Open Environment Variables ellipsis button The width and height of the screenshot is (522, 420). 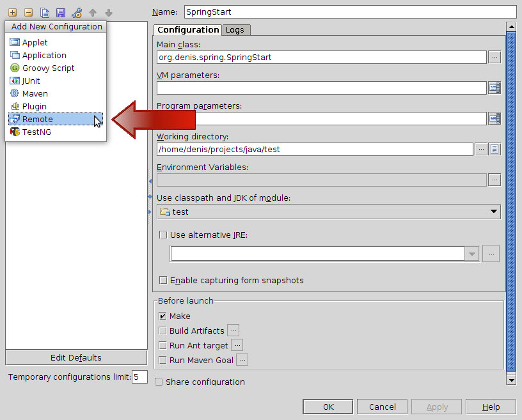(x=494, y=180)
